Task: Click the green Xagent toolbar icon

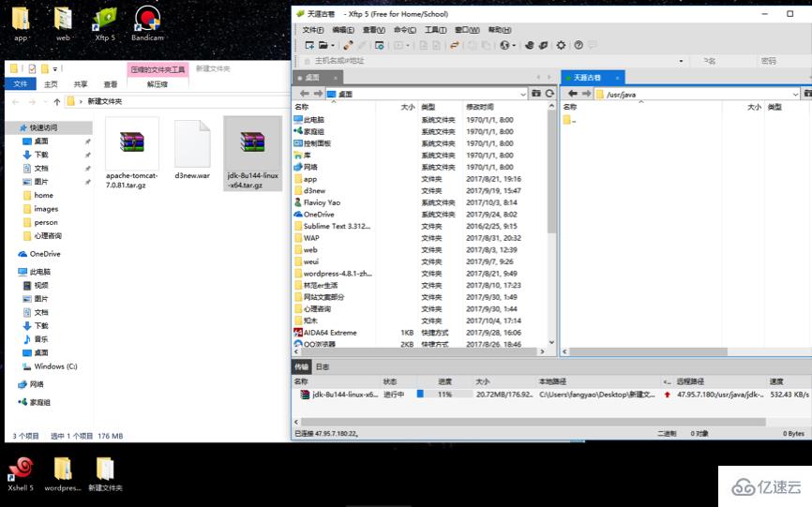Action: pyautogui.click(x=543, y=46)
